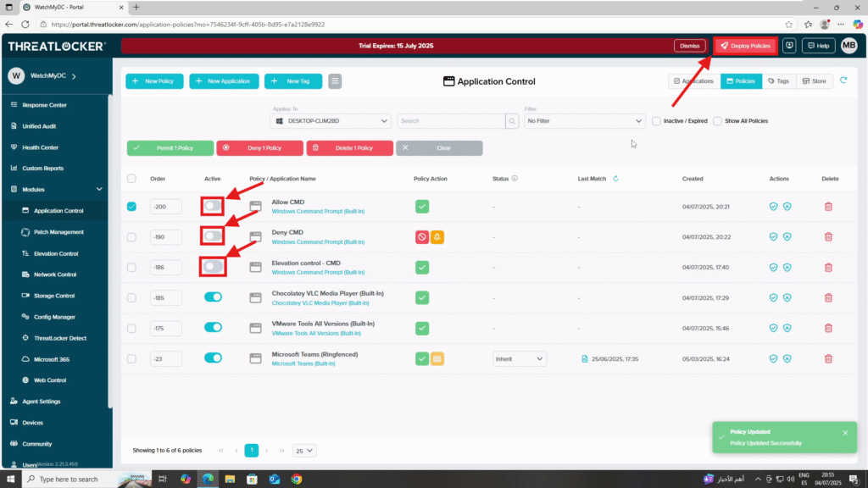
Task: Open the download icon next to Help
Action: click(789, 46)
